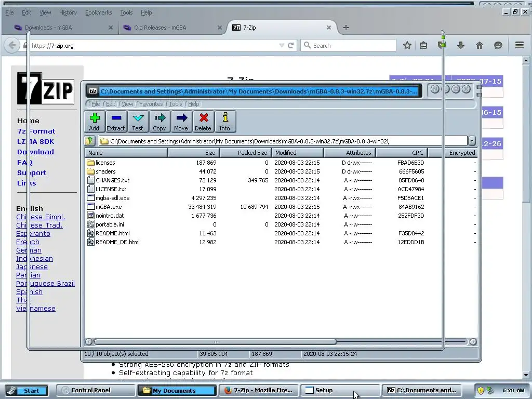Open the File menu in 7-Zip File Manager
The height and width of the screenshot is (399, 532).
(x=96, y=104)
